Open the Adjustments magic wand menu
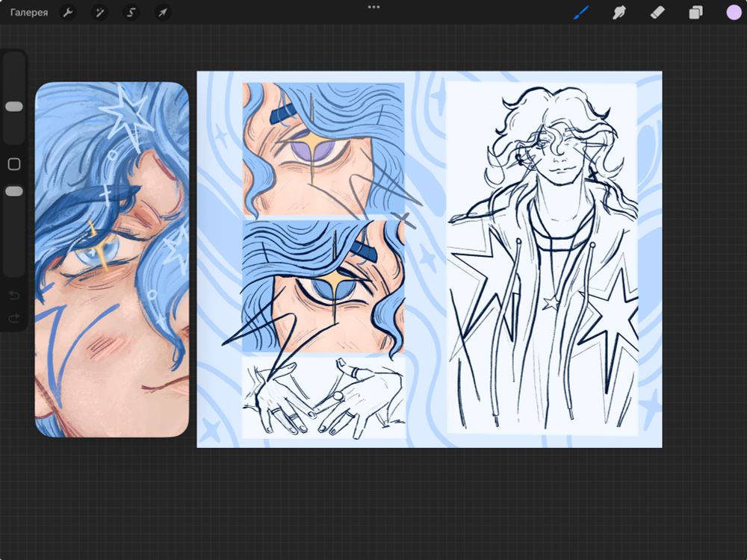 (x=99, y=13)
